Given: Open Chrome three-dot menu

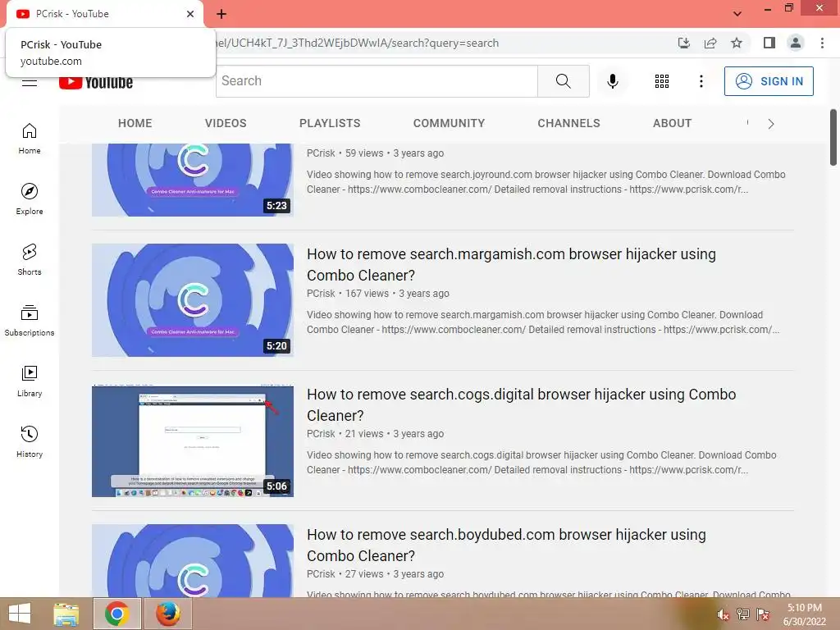Looking at the screenshot, I should [822, 43].
